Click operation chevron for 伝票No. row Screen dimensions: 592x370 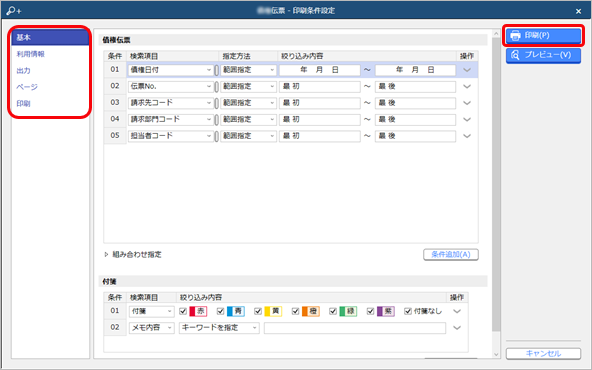[x=467, y=86]
